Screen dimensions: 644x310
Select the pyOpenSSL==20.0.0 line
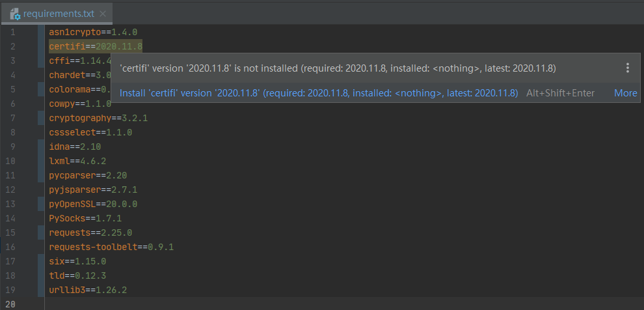pos(93,204)
